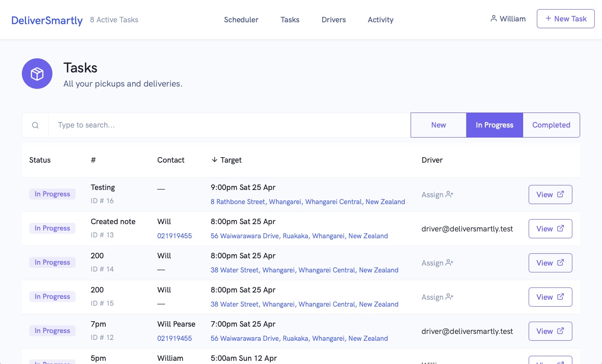Click the assign driver icon for ID # 15

coord(449,297)
